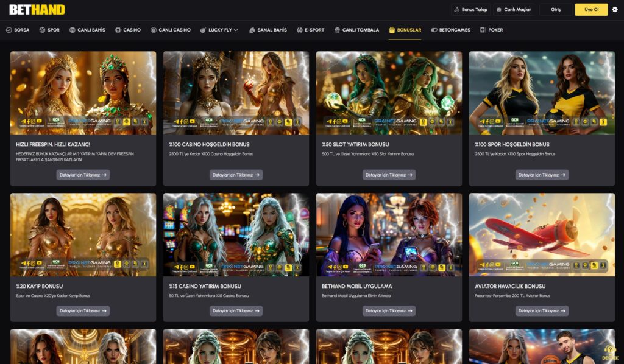
Task: Open the Canlı Casino section
Action: [171, 30]
